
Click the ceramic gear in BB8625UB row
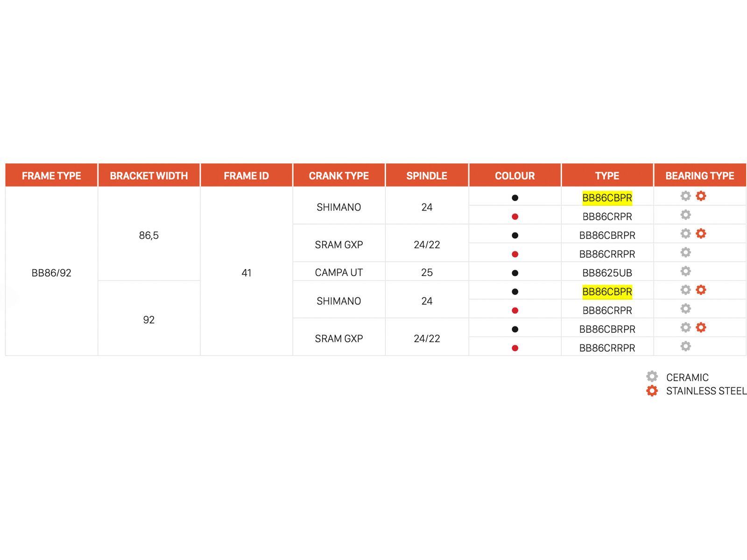point(685,271)
